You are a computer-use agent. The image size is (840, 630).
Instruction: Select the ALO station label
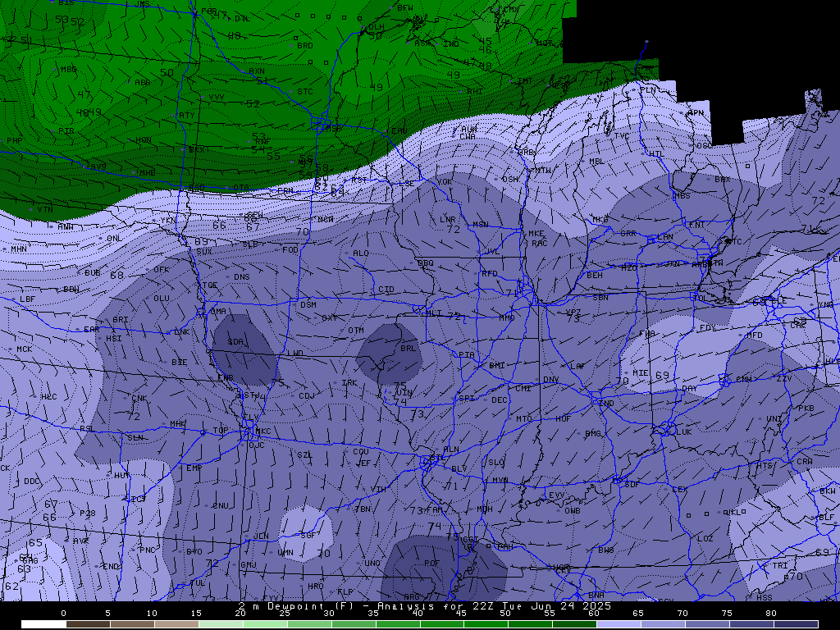(361, 253)
